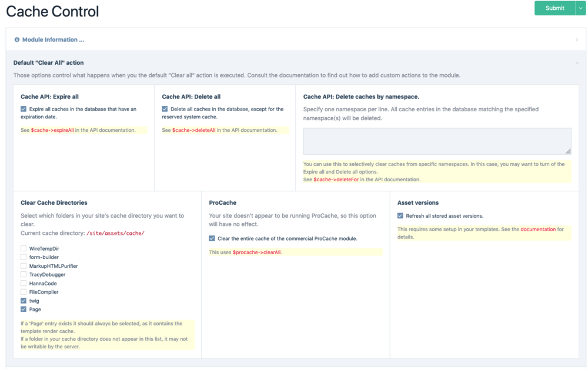
Task: Uncheck Expire all caches checkbox
Action: [x=24, y=109]
